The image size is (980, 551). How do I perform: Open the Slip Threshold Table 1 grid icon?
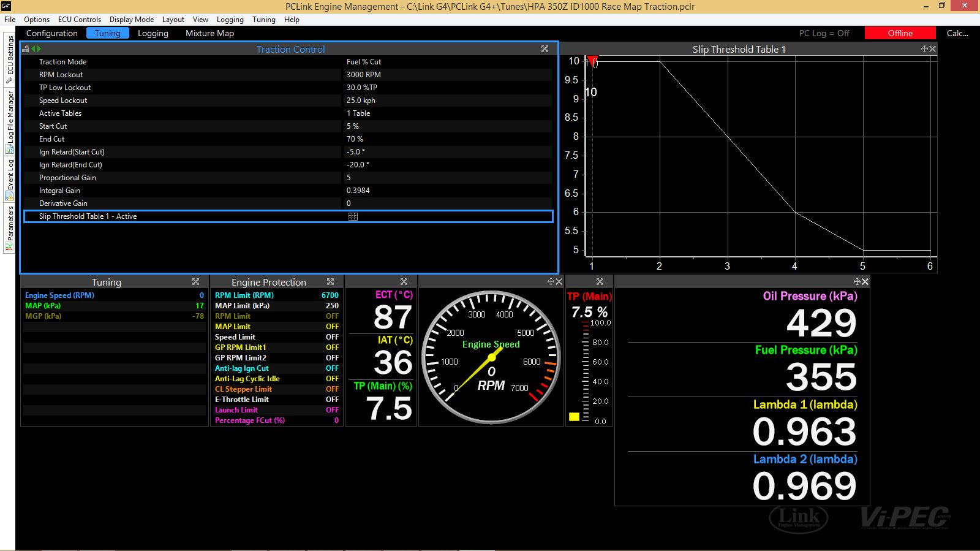click(x=353, y=216)
